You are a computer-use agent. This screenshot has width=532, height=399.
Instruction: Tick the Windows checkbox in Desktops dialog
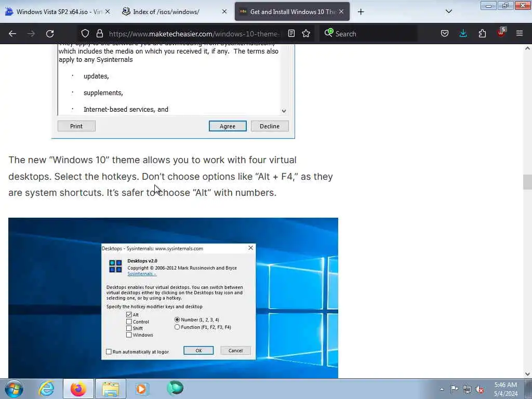(x=129, y=335)
